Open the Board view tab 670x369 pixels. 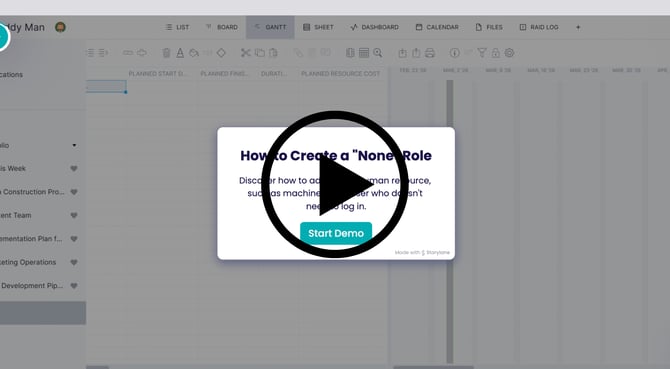(x=222, y=27)
